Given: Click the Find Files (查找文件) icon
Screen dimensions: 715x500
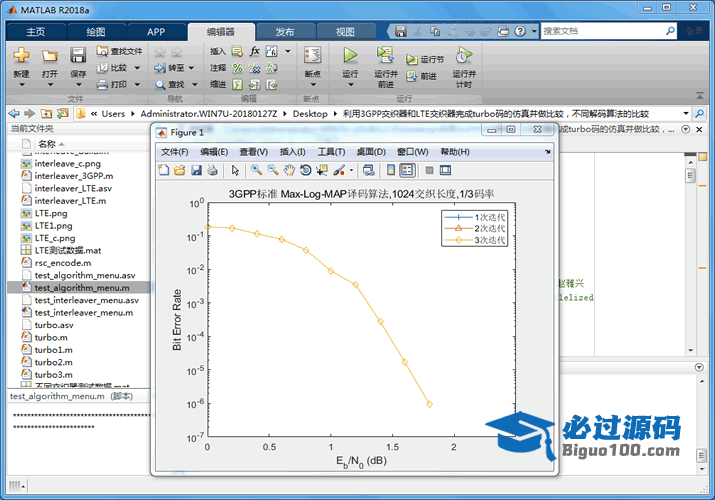Looking at the screenshot, I should 102,51.
